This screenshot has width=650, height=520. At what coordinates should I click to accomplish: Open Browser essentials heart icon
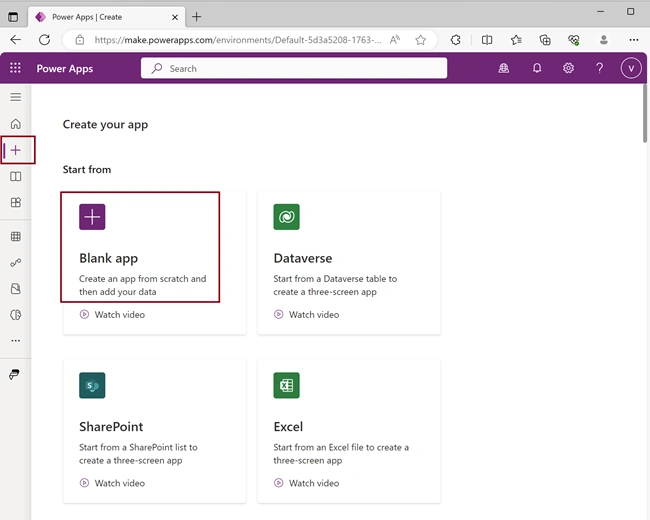574,40
